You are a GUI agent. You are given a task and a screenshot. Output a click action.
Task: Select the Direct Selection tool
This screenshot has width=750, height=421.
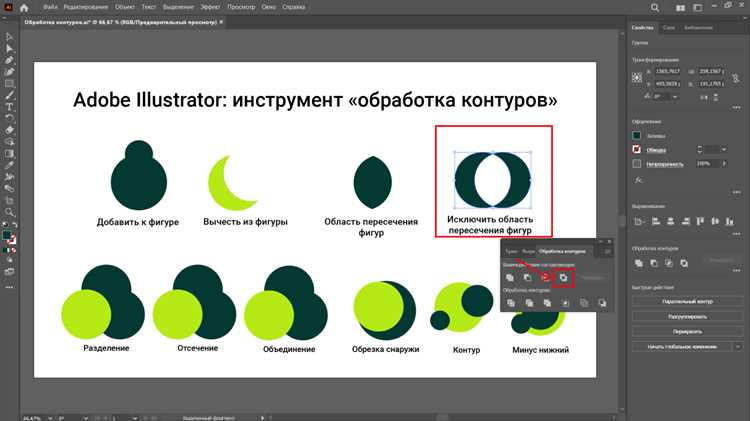tap(9, 48)
